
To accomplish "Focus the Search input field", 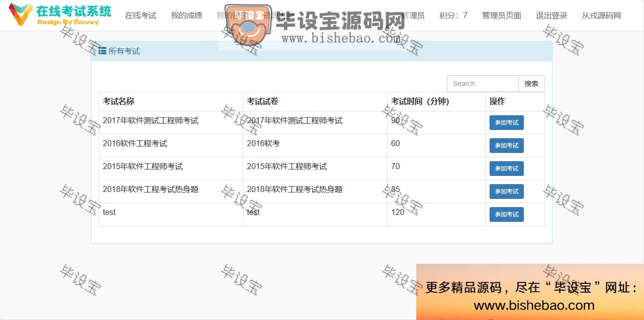I will [483, 84].
